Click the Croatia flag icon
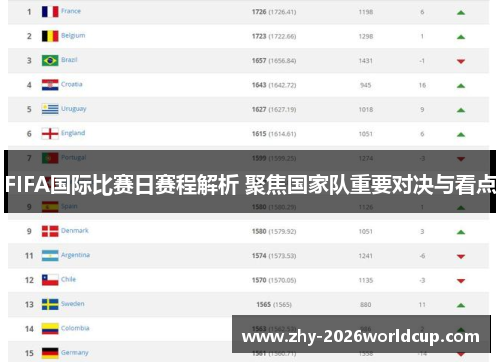Image resolution: width=500 pixels, height=362 pixels. (x=50, y=85)
